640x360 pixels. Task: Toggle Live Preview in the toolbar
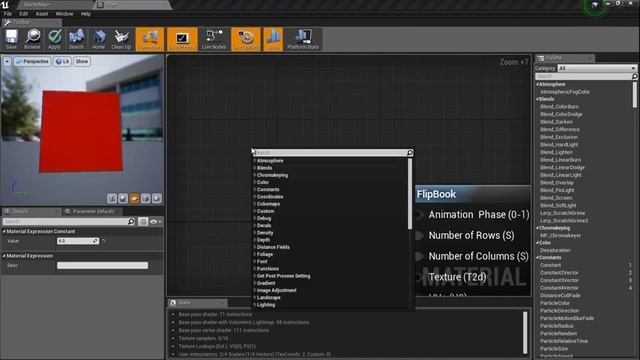tap(182, 39)
